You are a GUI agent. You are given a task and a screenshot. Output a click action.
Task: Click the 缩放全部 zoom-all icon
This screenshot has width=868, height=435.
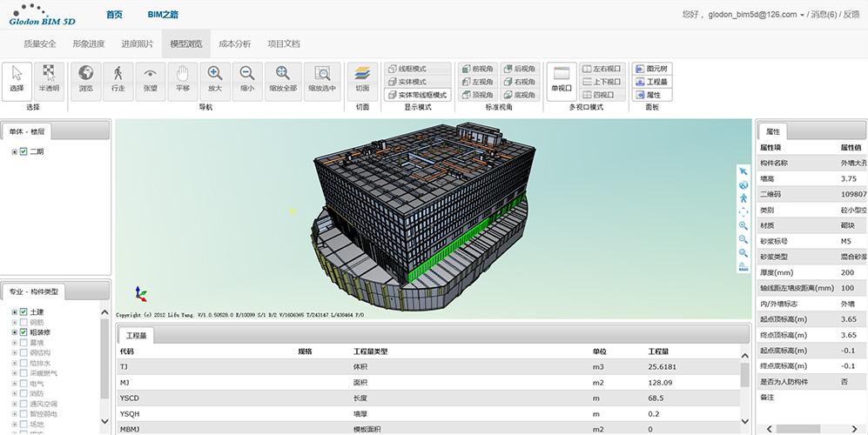click(283, 79)
